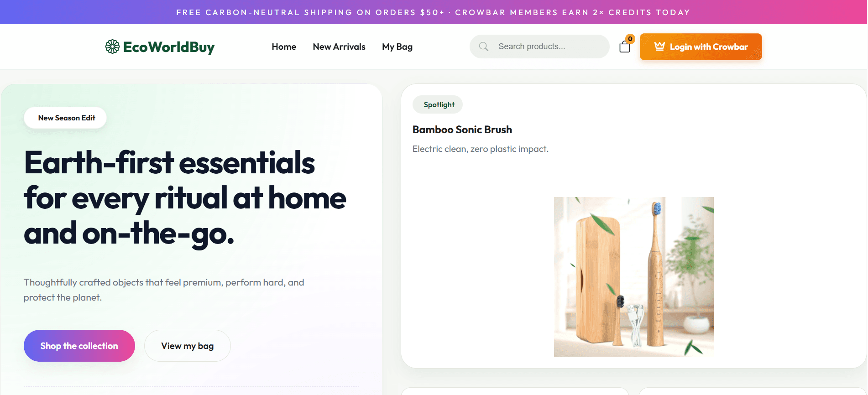The width and height of the screenshot is (868, 395).
Task: Open the Bamboo Sonic Brush product image
Action: (x=633, y=276)
